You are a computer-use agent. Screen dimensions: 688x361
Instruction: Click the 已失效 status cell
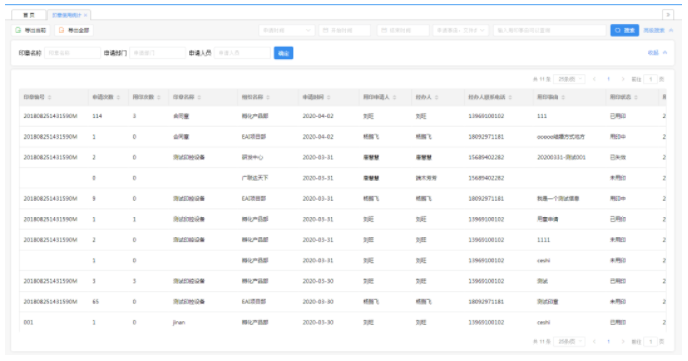pos(618,157)
